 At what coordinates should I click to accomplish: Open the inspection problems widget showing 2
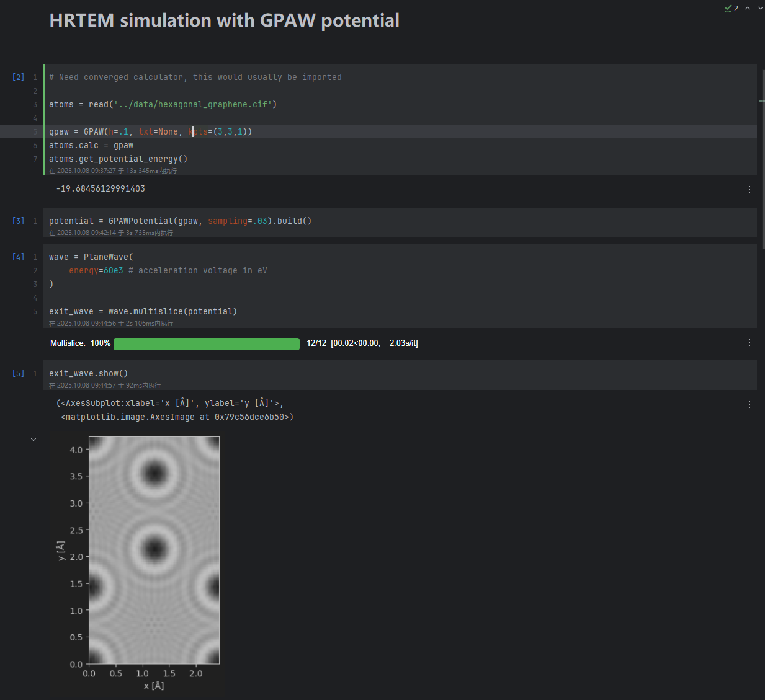731,8
